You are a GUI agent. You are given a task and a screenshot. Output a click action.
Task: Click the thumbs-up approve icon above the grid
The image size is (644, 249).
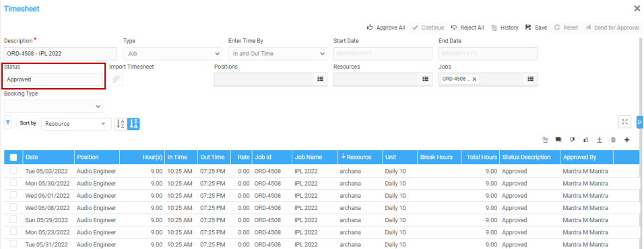(585, 140)
